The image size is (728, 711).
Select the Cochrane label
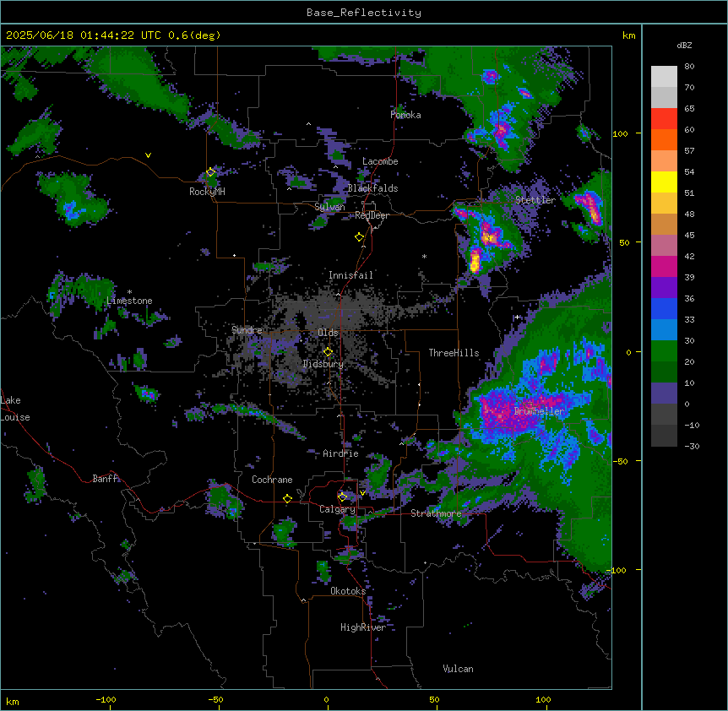click(x=272, y=480)
